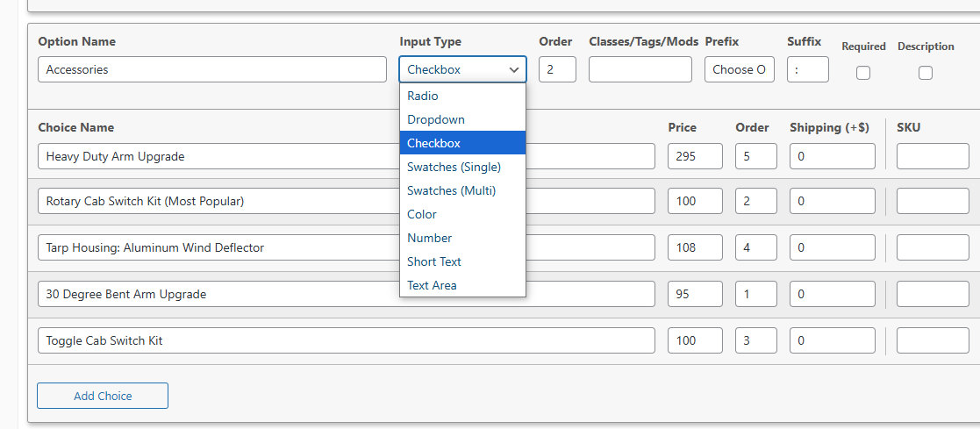Image resolution: width=980 pixels, height=429 pixels.
Task: Click 30 Degree Bent Arm shipping field
Action: pyautogui.click(x=833, y=294)
